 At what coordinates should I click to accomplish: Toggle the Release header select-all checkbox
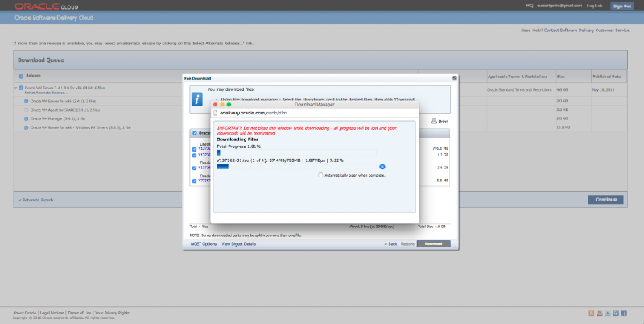pyautogui.click(x=21, y=77)
